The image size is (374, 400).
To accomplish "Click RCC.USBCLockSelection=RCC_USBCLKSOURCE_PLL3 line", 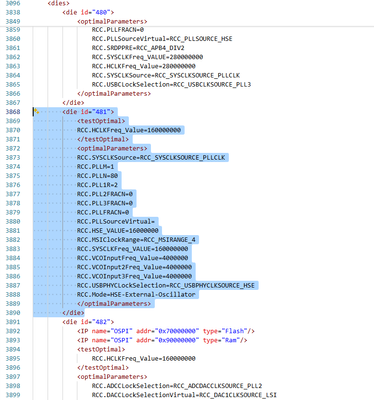I will click(x=171, y=84).
